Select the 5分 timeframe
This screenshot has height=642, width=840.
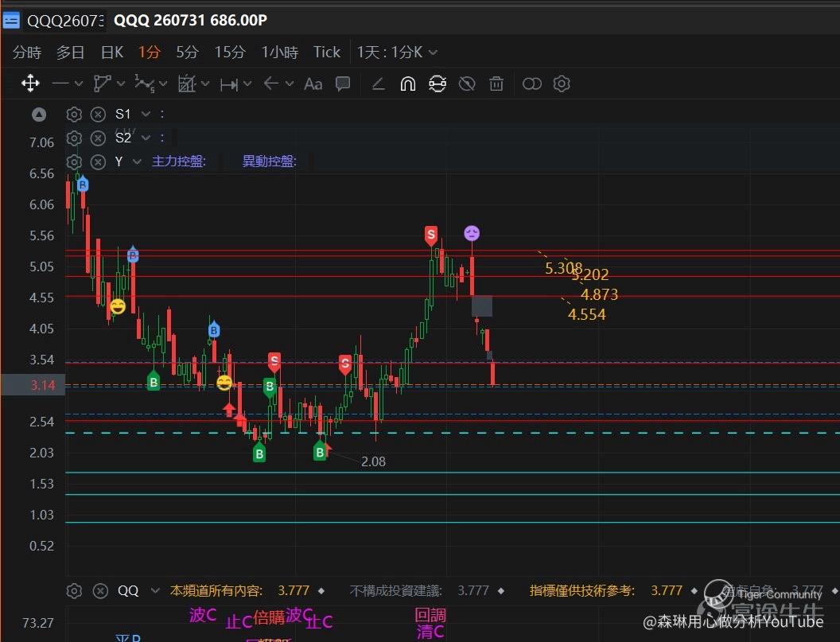click(x=187, y=52)
